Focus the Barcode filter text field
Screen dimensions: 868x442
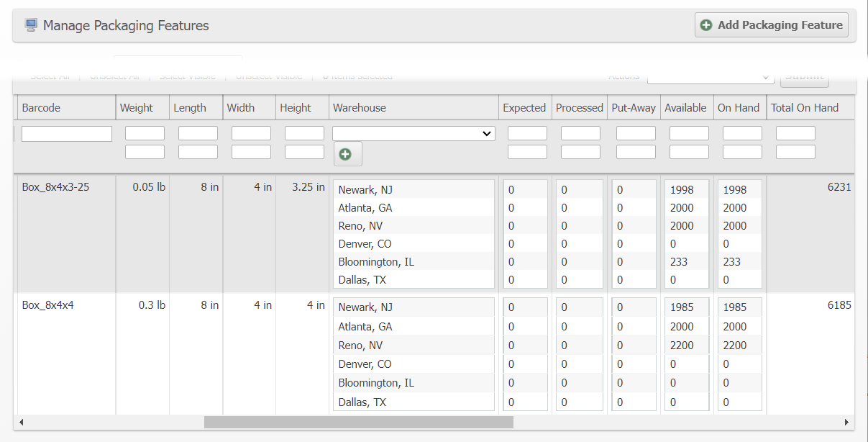click(x=67, y=134)
